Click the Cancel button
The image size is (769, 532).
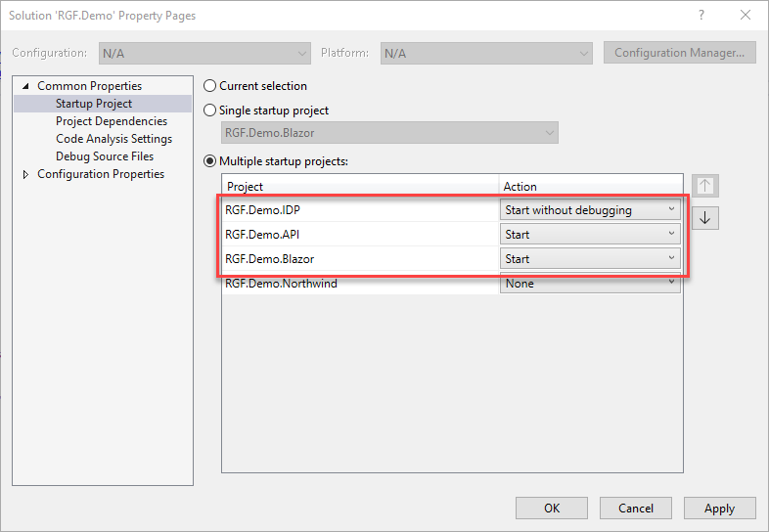click(x=635, y=509)
